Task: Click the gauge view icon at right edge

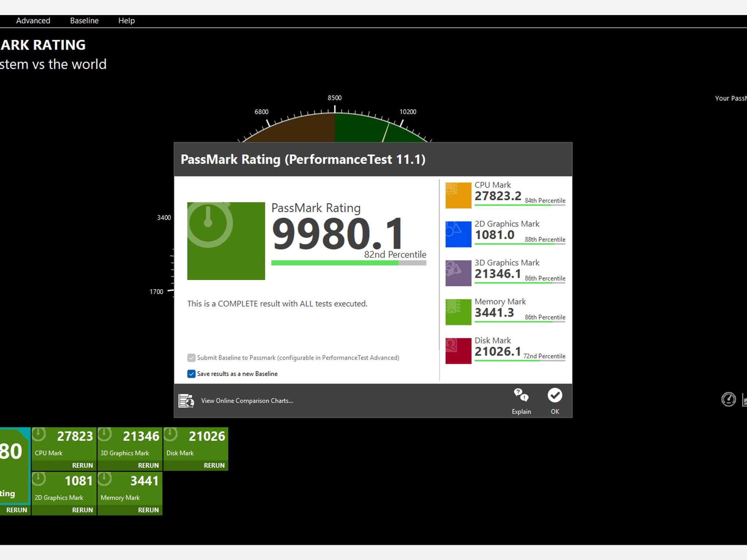Action: pos(728,399)
